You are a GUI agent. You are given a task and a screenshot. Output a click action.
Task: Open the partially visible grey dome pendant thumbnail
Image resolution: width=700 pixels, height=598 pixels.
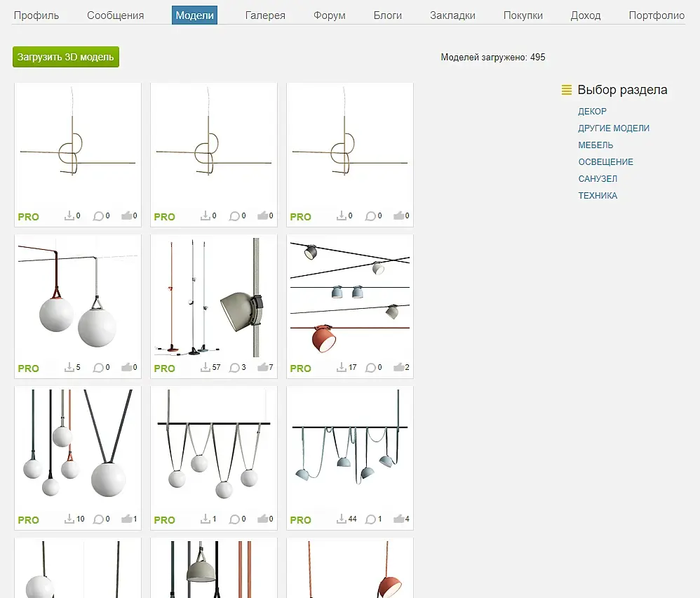coord(214,569)
